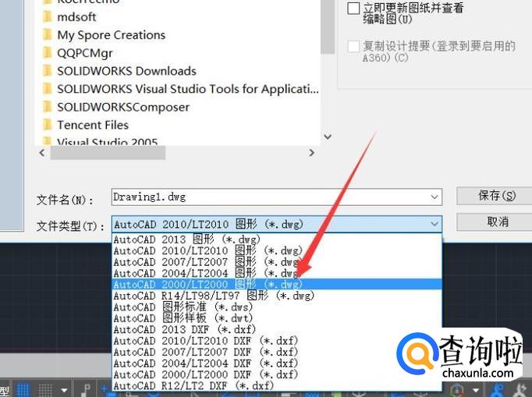Click the 取消 button
This screenshot has width=532, height=397.
pos(495,222)
